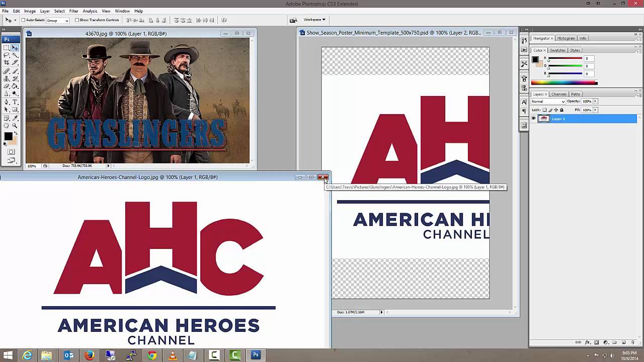Screen dimensions: 644x362
Task: Select the Rectangle shape tool
Action: click(15, 109)
